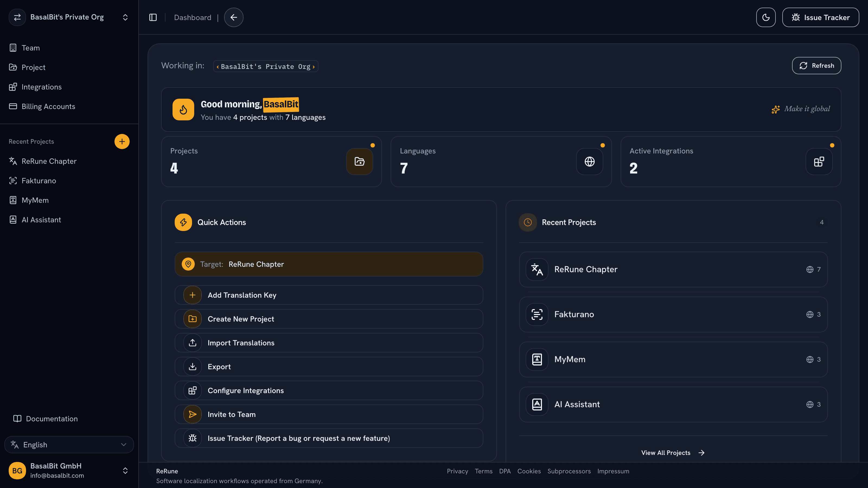Click the Invite to Team send icon

click(x=192, y=415)
